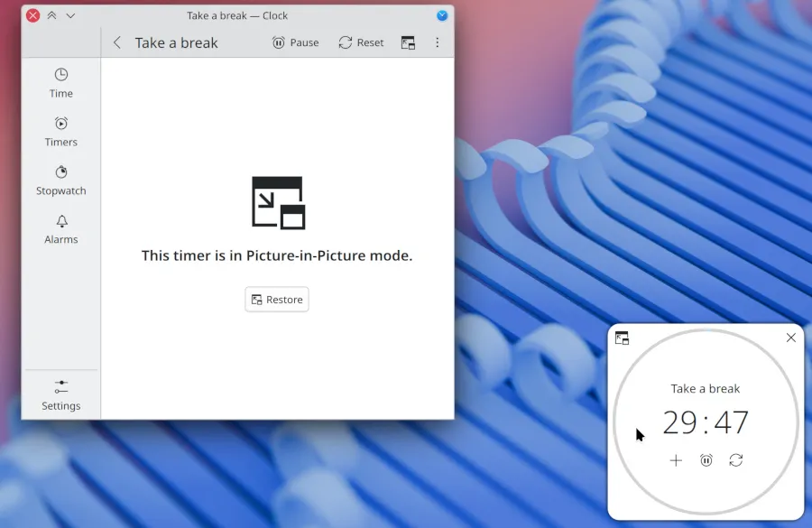The height and width of the screenshot is (528, 812).
Task: Click the double up-arrow title bar button
Action: 52,15
